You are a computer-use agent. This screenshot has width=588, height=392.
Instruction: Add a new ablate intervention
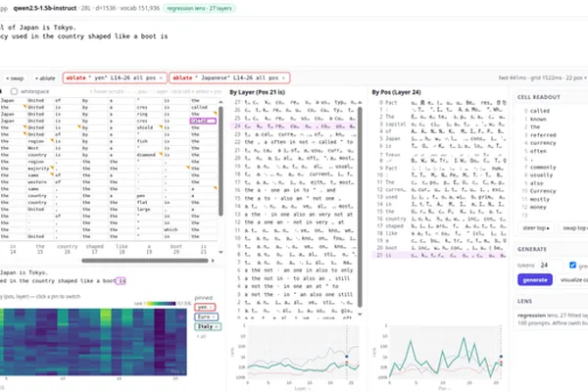tap(45, 78)
